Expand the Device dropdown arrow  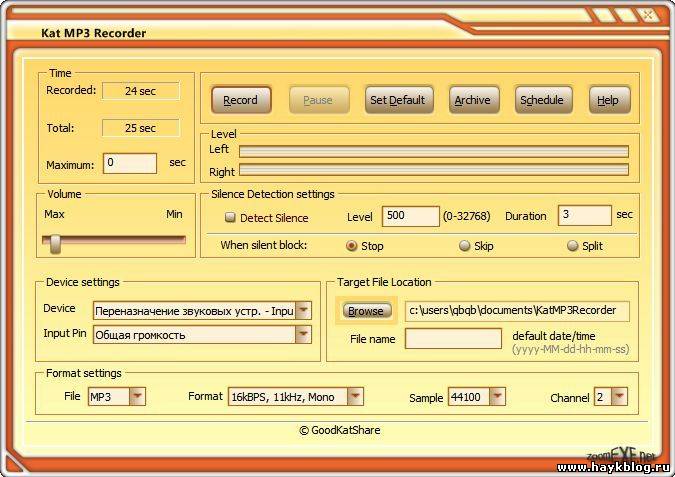pos(303,310)
